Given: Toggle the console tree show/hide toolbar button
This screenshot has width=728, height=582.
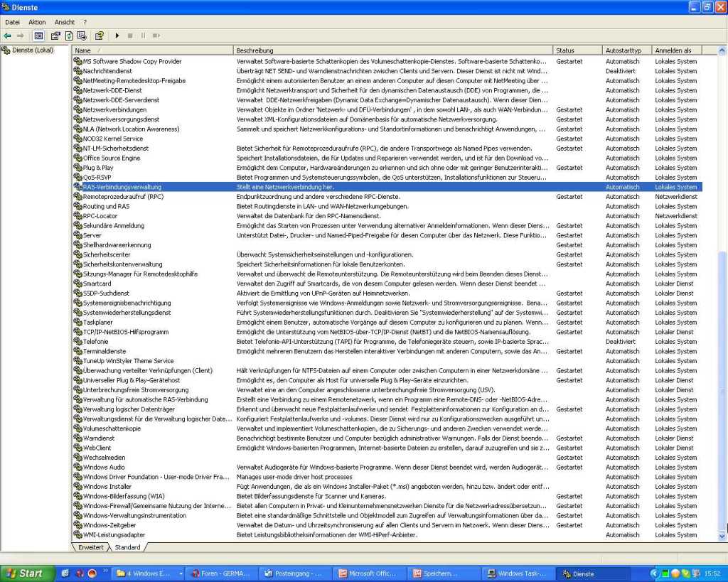Looking at the screenshot, I should point(38,36).
